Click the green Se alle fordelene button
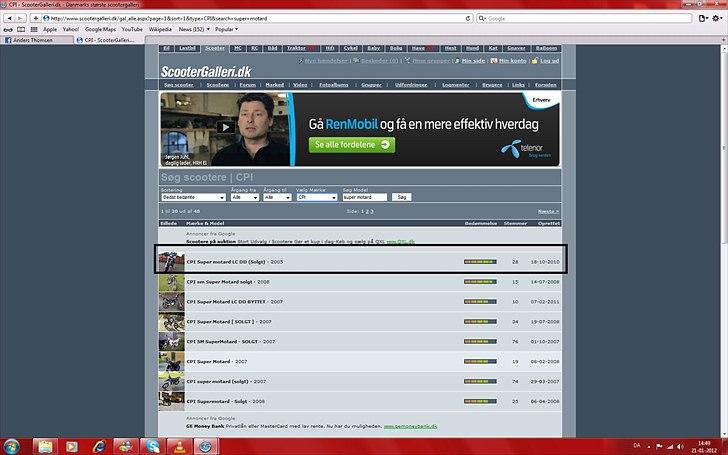 pyautogui.click(x=353, y=145)
